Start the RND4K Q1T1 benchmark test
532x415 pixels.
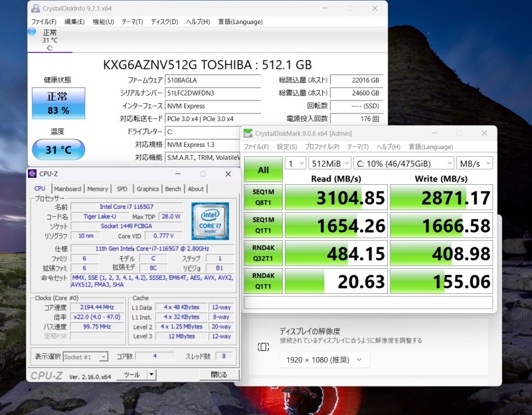click(262, 281)
